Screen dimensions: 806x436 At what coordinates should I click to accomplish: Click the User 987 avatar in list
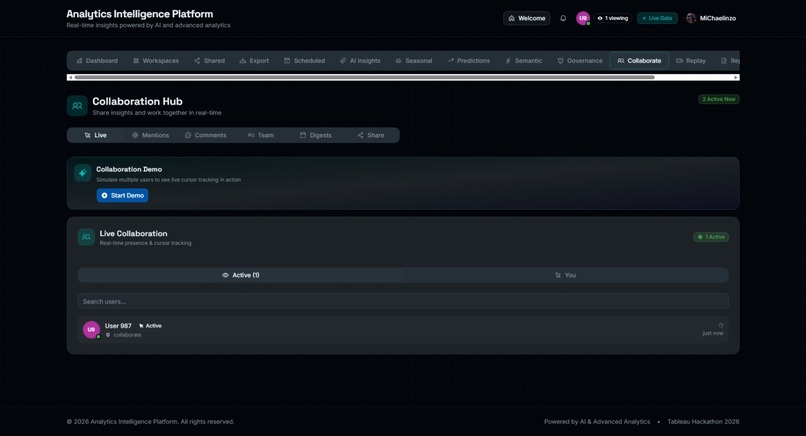(x=91, y=330)
